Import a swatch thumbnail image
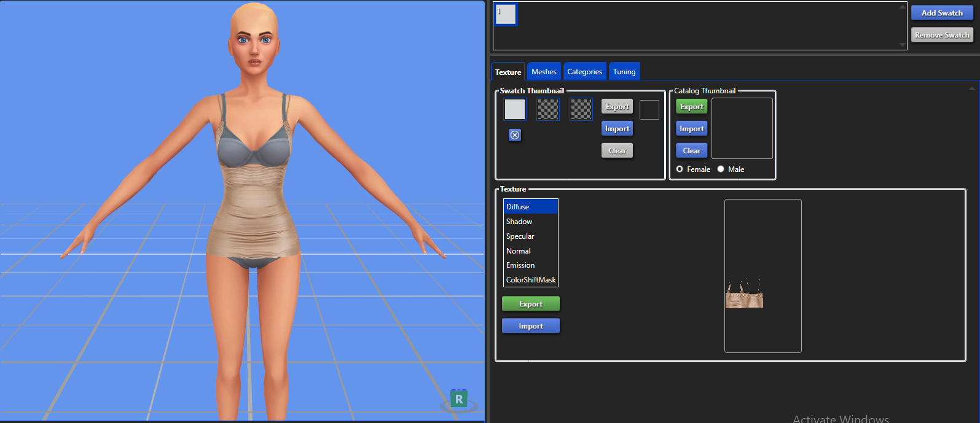 (617, 129)
